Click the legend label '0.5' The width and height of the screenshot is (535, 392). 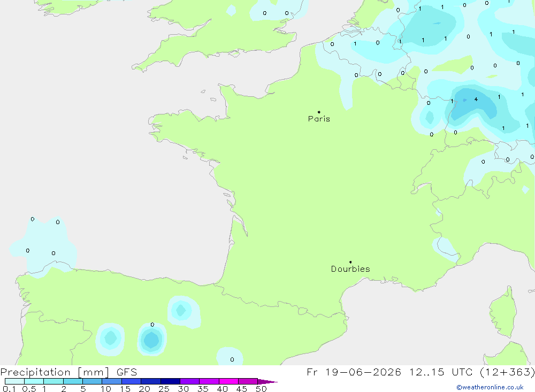click(x=29, y=389)
